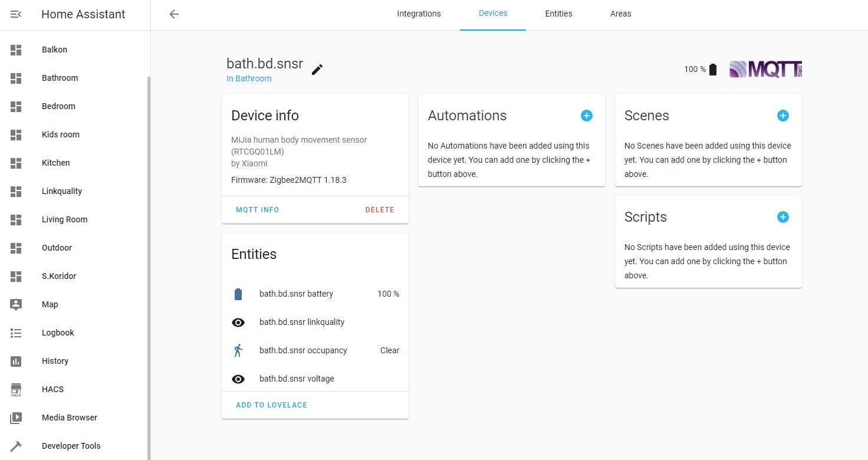This screenshot has width=868, height=460.
Task: Click the bath.bd.snsr device name heading
Action: tap(265, 64)
